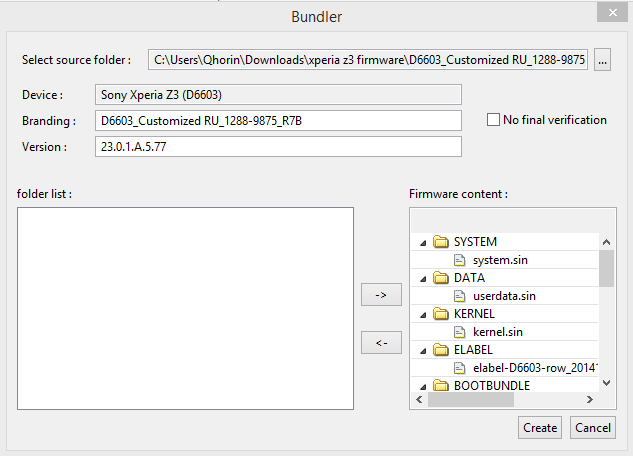
Task: Close the Bundler dialog
Action: click(612, 13)
